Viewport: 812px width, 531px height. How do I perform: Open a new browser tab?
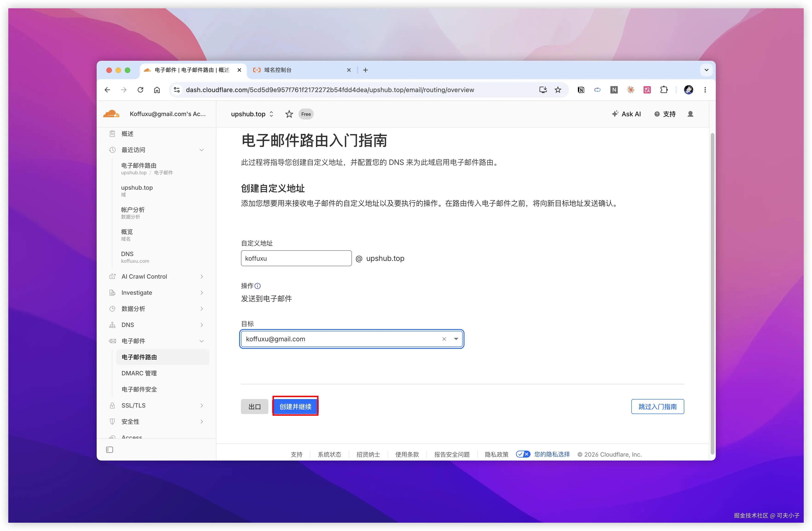click(x=365, y=70)
